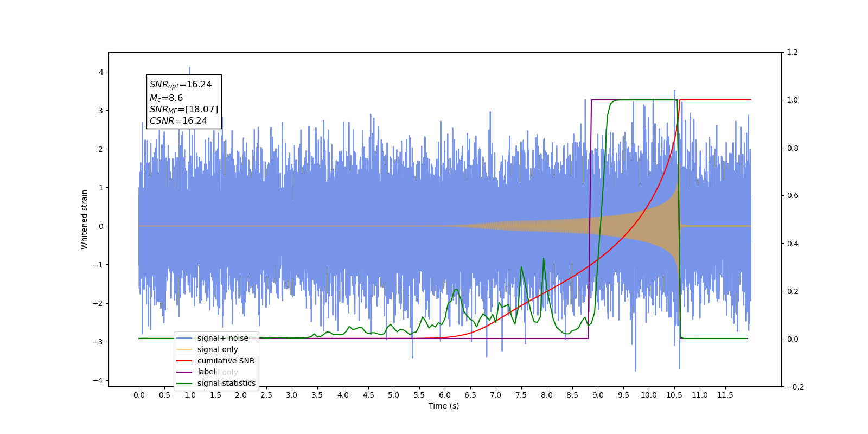Image resolution: width=868 pixels, height=434 pixels.
Task: Click the green signal statistics legend swatch
Action: click(184, 384)
